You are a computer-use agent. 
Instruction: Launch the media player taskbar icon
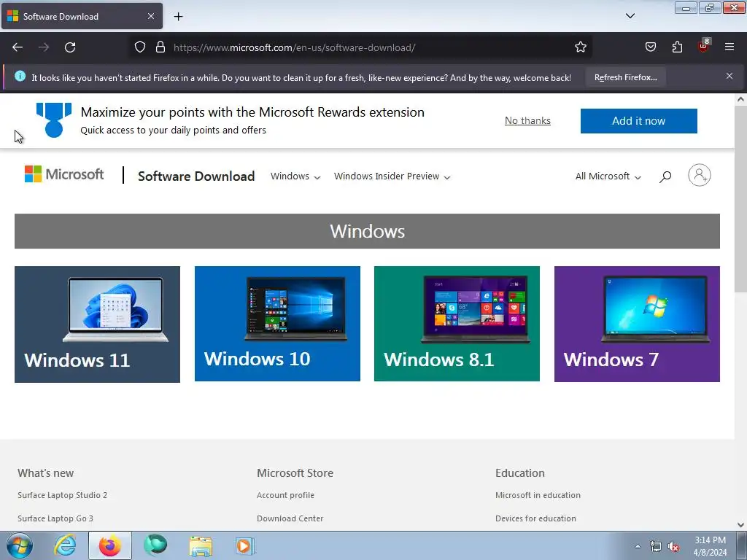pos(245,546)
